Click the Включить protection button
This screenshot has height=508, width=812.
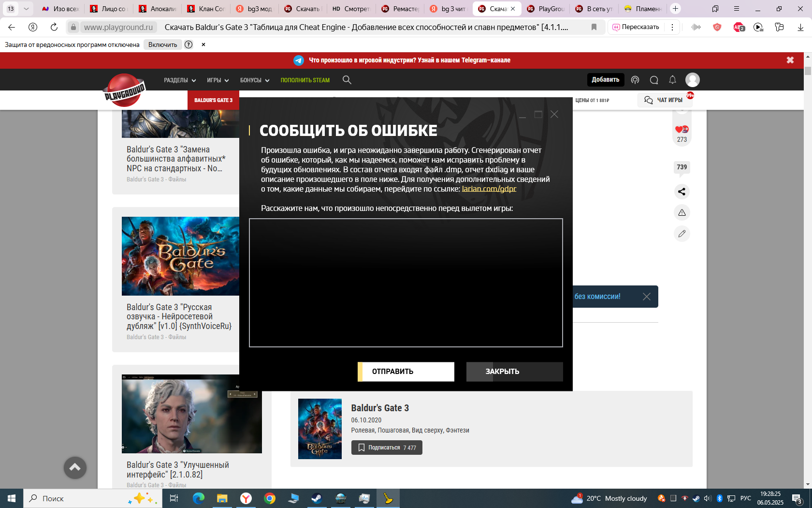pos(163,45)
